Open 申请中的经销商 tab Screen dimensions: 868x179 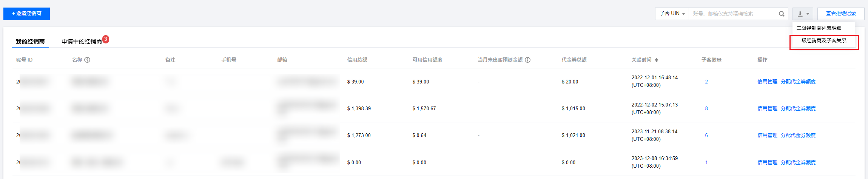pos(82,42)
